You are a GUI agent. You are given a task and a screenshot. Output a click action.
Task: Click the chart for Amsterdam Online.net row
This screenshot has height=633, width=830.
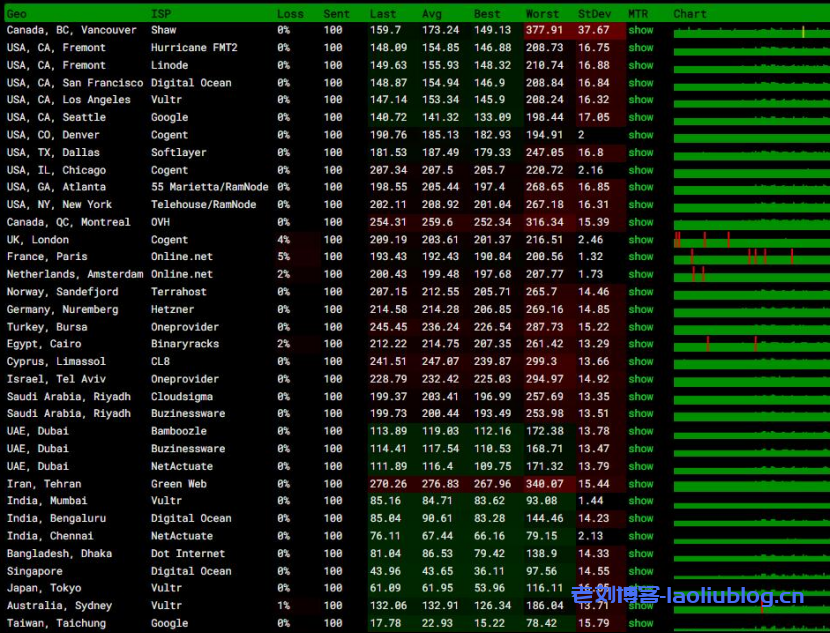click(750, 274)
